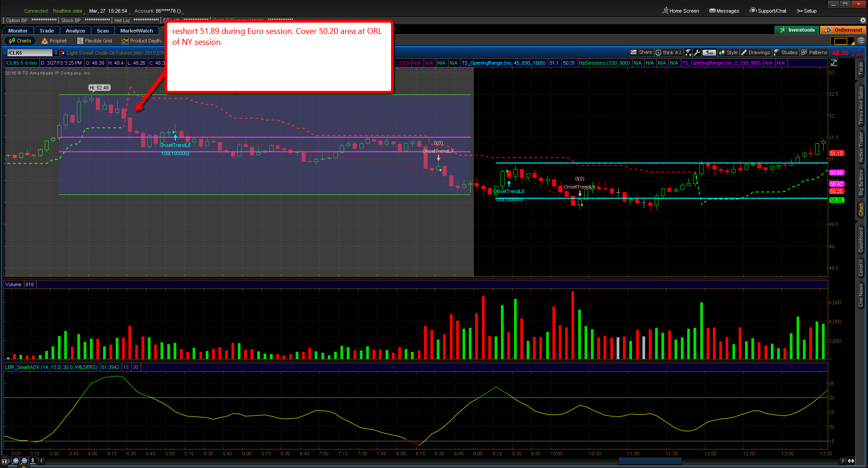Select the Charts subtab
The image size is (868, 468).
[x=20, y=41]
